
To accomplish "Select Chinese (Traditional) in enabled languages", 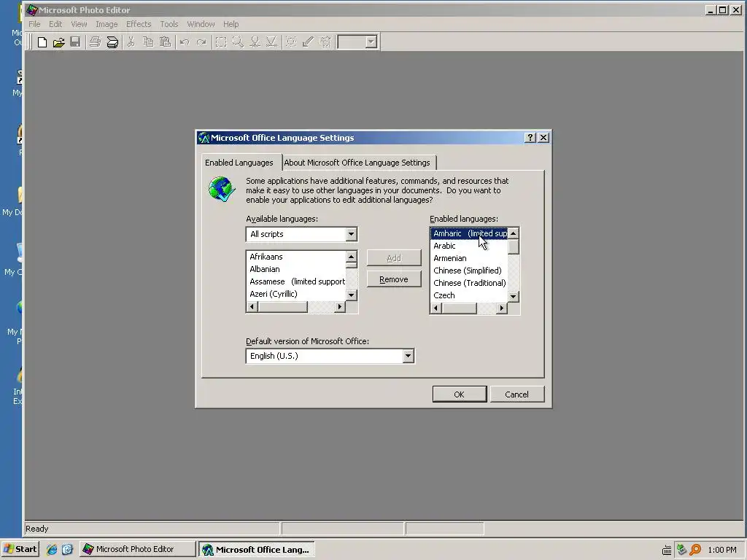I will [x=469, y=283].
